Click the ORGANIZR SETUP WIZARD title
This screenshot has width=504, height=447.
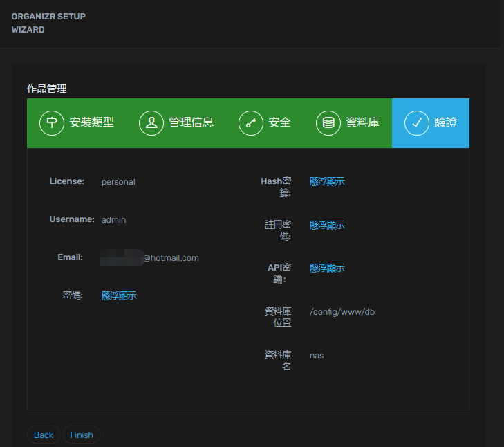pos(48,23)
